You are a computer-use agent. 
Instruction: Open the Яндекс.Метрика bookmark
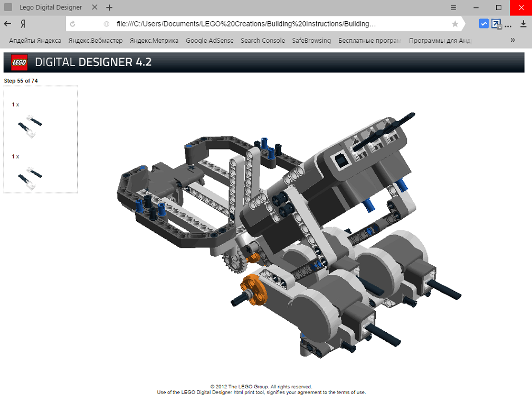[x=154, y=40]
